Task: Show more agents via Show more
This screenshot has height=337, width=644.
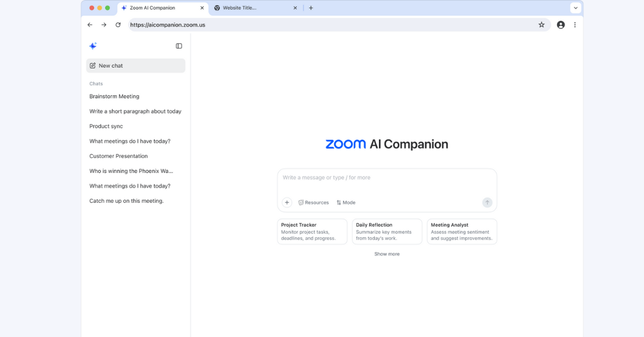Action: tap(387, 254)
